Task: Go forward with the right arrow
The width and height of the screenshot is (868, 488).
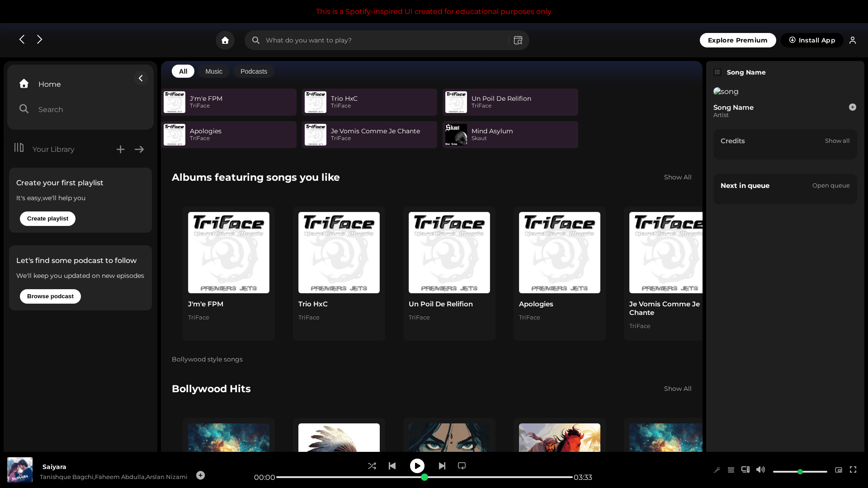Action: point(40,40)
